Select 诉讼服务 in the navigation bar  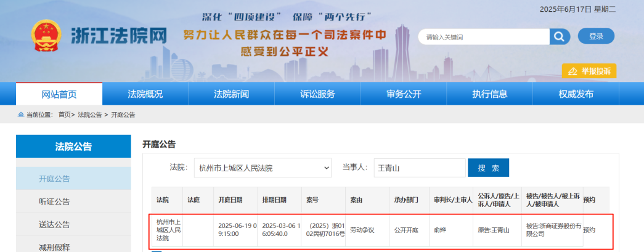[x=317, y=94]
